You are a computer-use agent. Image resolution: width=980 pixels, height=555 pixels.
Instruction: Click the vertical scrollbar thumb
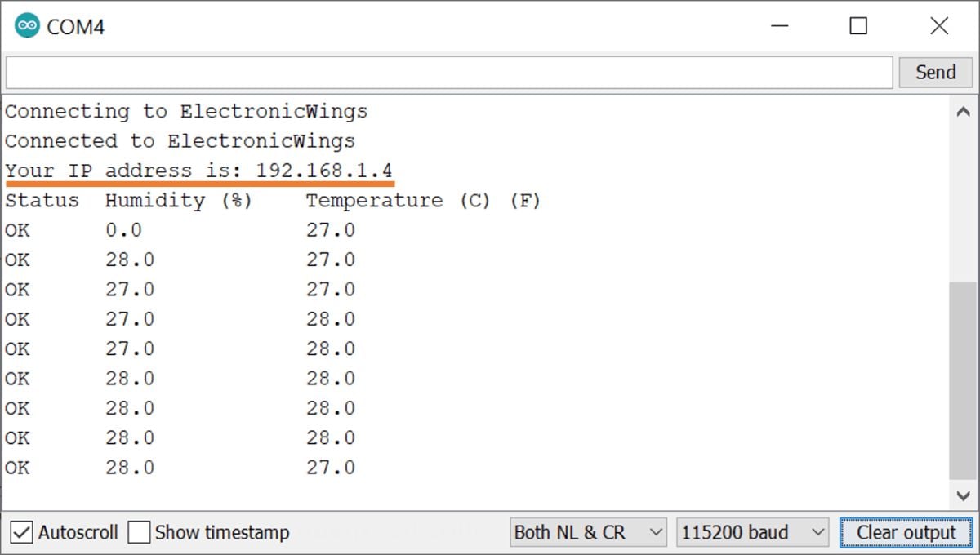pyautogui.click(x=963, y=380)
